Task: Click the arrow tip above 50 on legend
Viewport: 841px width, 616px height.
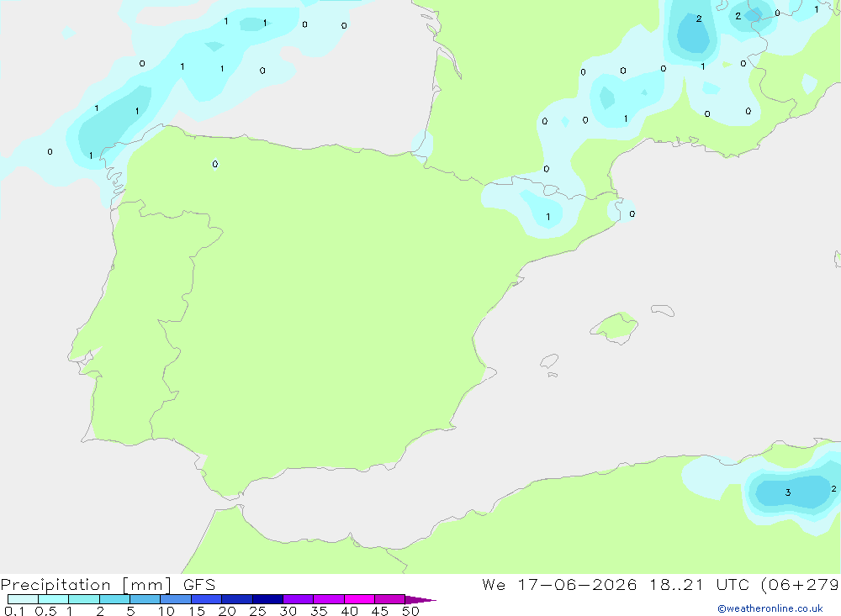Action: 420,600
